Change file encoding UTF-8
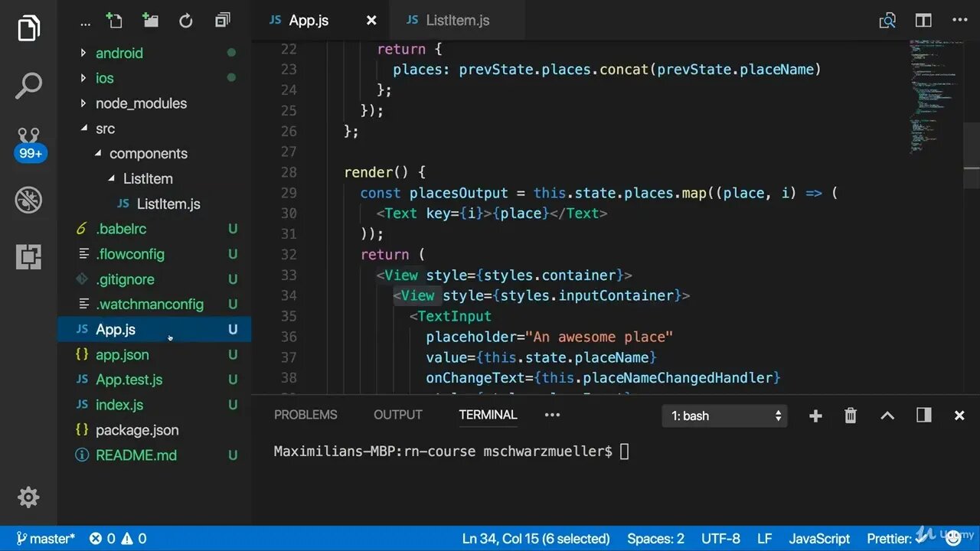This screenshot has height=551, width=980. tap(720, 539)
